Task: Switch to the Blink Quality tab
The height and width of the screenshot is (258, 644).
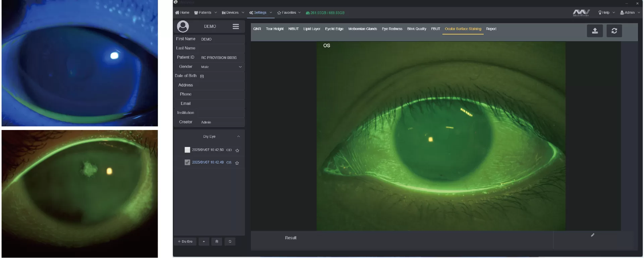Action: click(417, 29)
